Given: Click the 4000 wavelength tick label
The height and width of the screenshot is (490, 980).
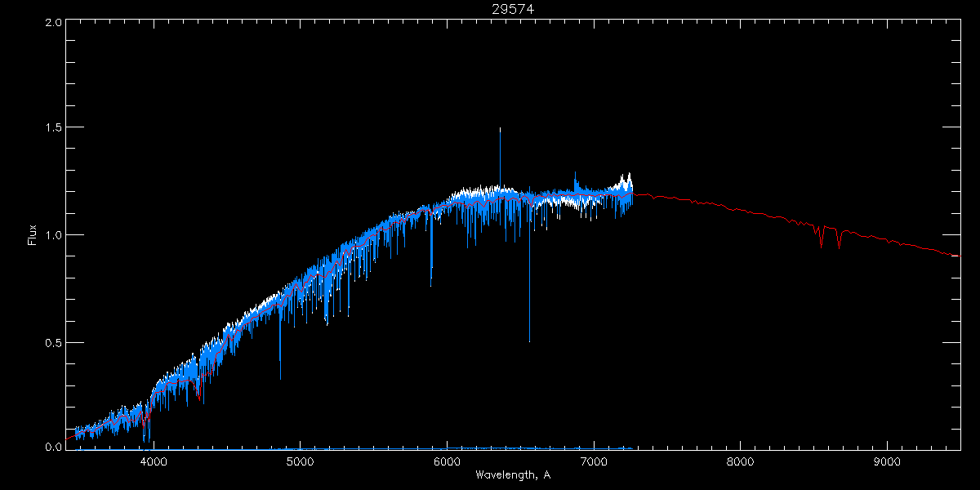Looking at the screenshot, I should click(x=154, y=461).
